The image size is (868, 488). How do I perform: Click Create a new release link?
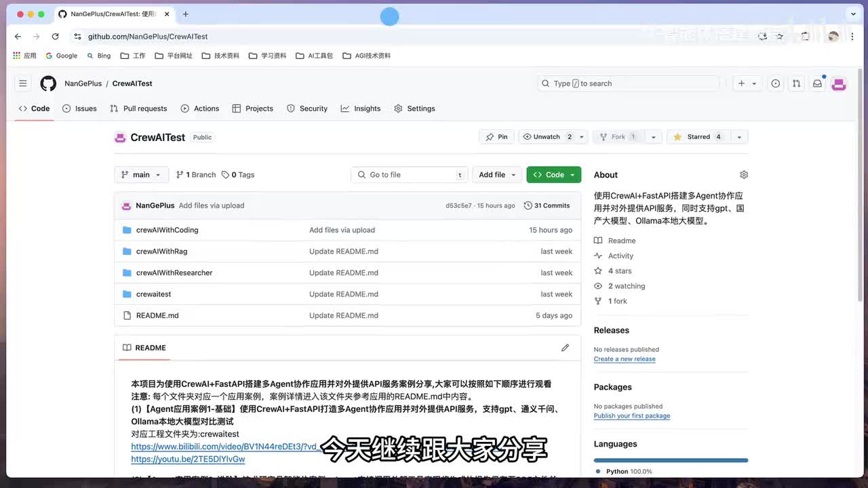pos(625,359)
